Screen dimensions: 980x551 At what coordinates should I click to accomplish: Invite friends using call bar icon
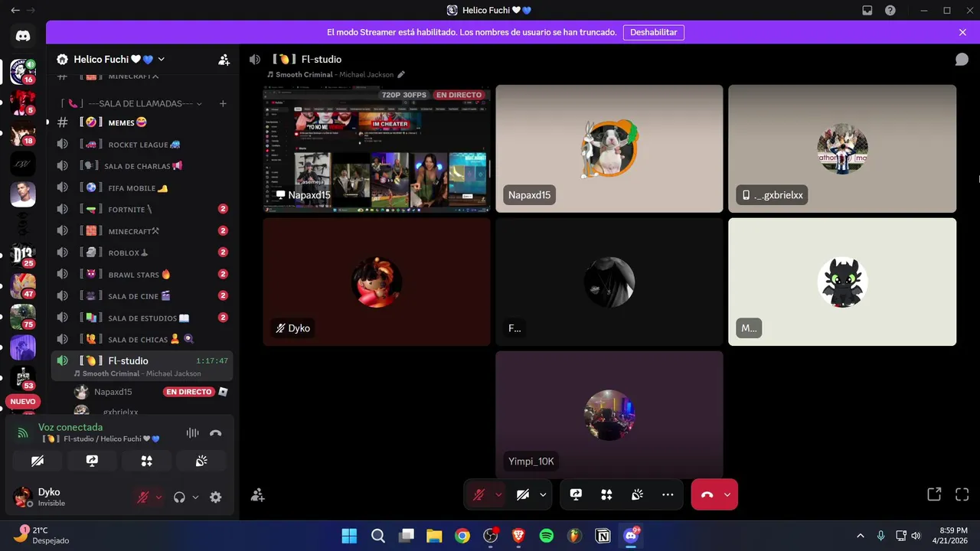258,495
